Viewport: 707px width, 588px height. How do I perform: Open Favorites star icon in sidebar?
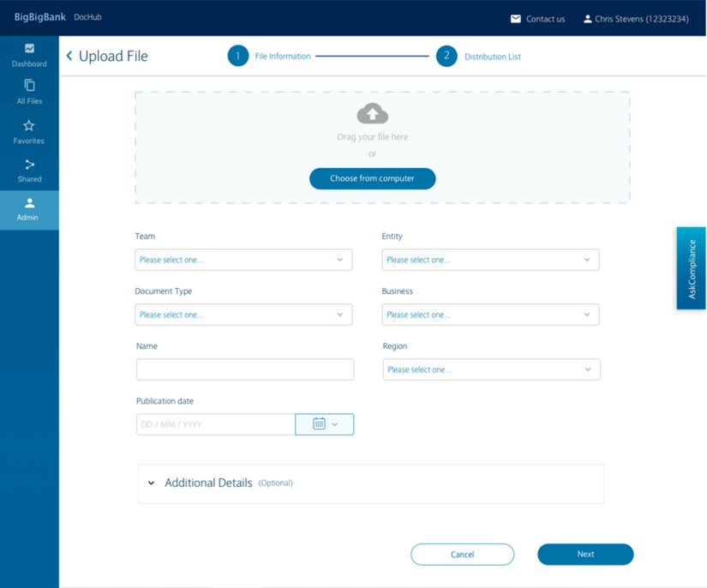(29, 125)
